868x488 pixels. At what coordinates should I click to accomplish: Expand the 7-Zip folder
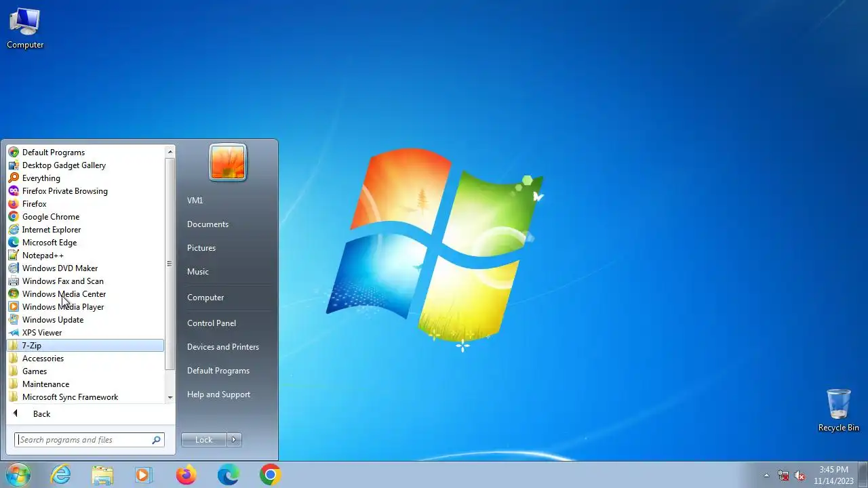(x=85, y=346)
